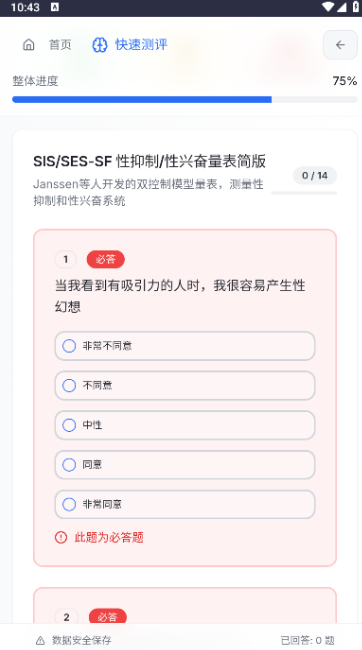Screen dimensions: 362x650
Task: Select 不同意 for question 1
Action: pyautogui.click(x=185, y=386)
